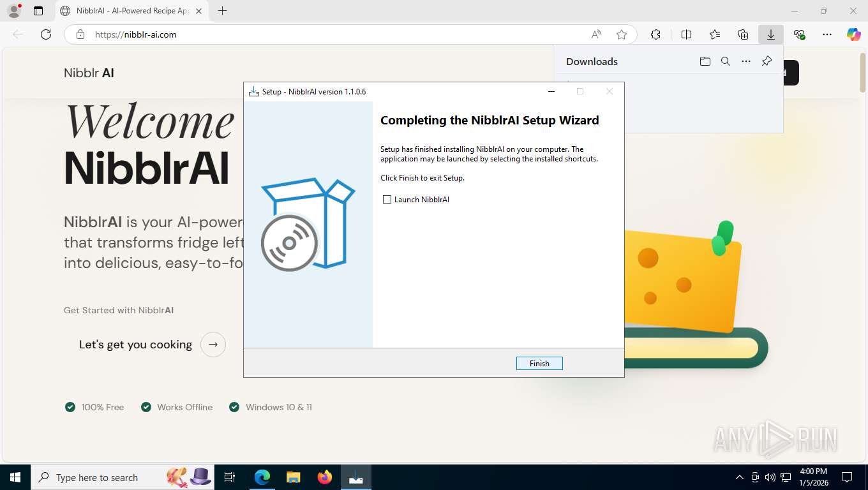Open the notification center icon

[x=847, y=477]
